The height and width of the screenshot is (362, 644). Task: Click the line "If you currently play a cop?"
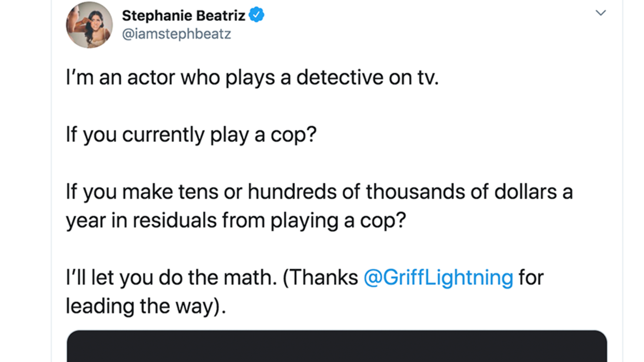pyautogui.click(x=191, y=135)
